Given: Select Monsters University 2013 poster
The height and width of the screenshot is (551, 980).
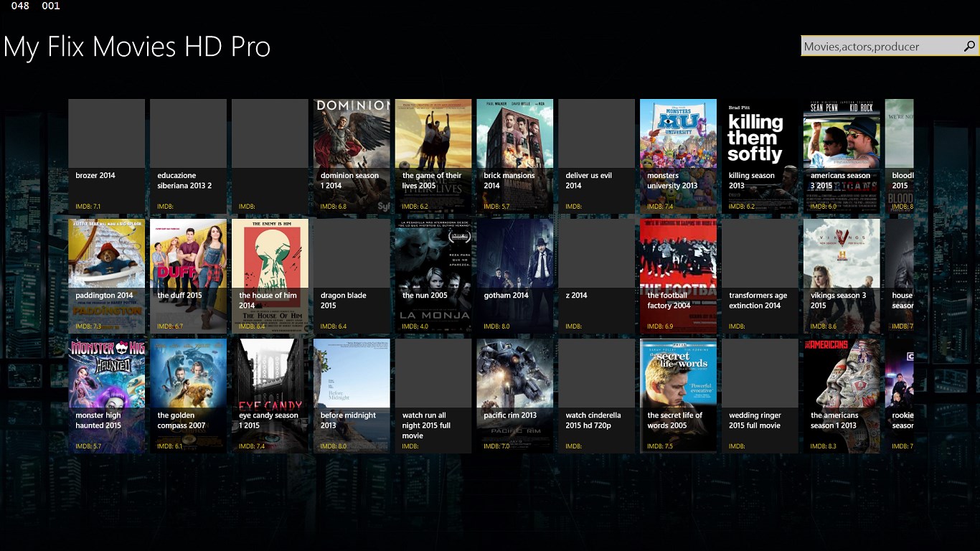Looking at the screenshot, I should (678, 156).
